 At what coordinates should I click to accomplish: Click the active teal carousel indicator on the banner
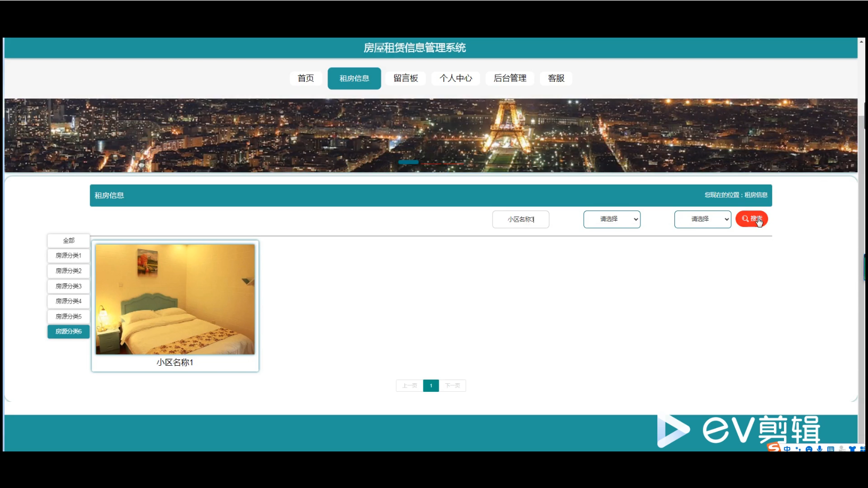pyautogui.click(x=408, y=162)
